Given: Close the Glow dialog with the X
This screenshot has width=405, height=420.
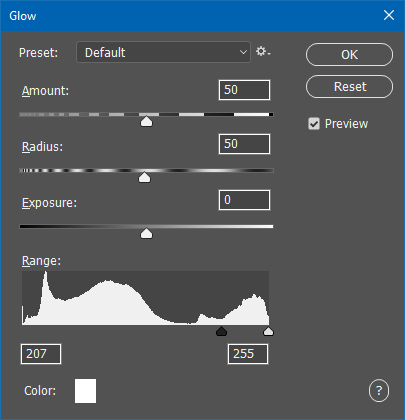Looking at the screenshot, I should (x=389, y=15).
